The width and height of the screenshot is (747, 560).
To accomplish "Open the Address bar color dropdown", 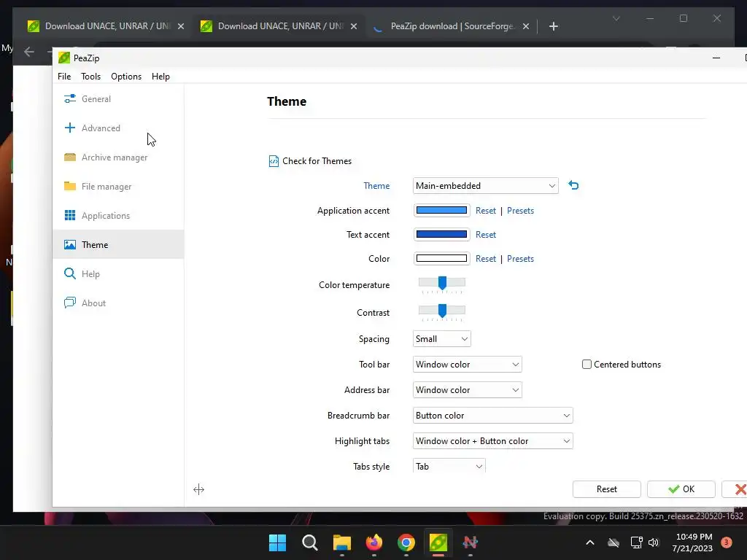I will [x=468, y=390].
